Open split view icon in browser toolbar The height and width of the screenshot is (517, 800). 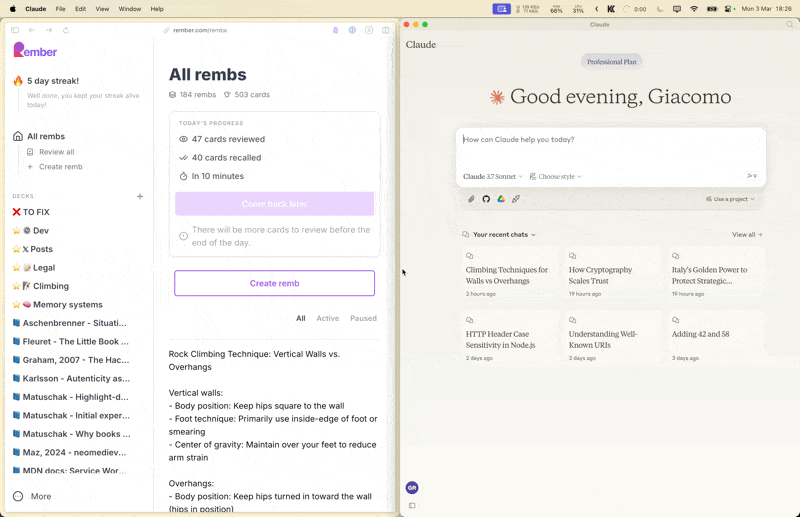tap(386, 30)
